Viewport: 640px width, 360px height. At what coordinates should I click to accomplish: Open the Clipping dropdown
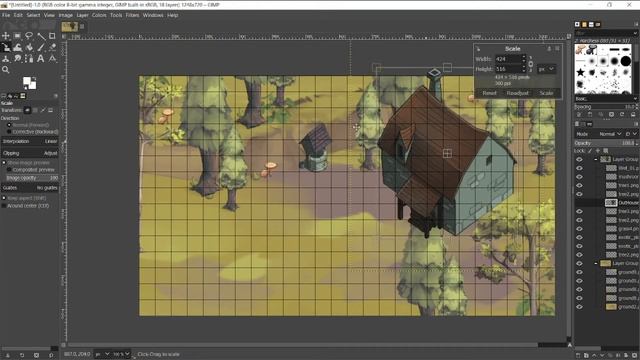pyautogui.click(x=30, y=153)
